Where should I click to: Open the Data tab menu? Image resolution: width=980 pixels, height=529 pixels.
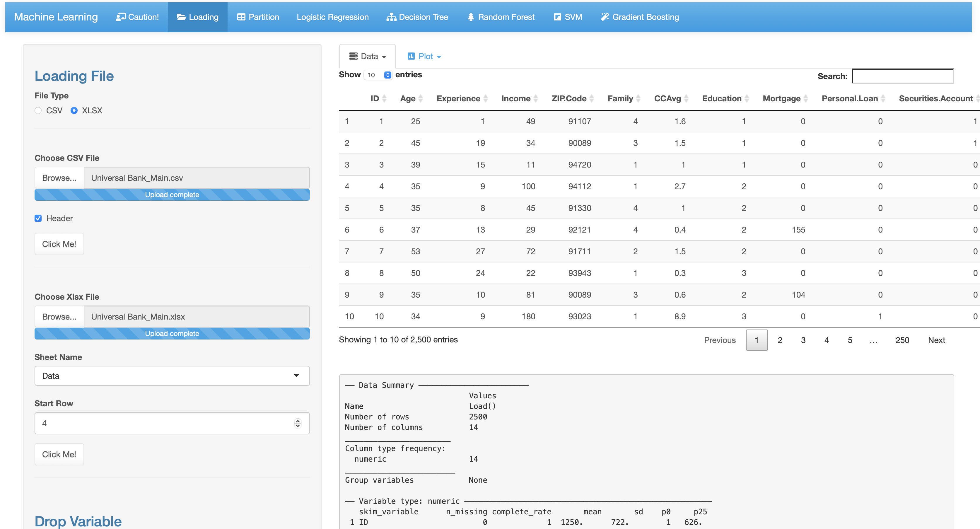[x=368, y=57]
